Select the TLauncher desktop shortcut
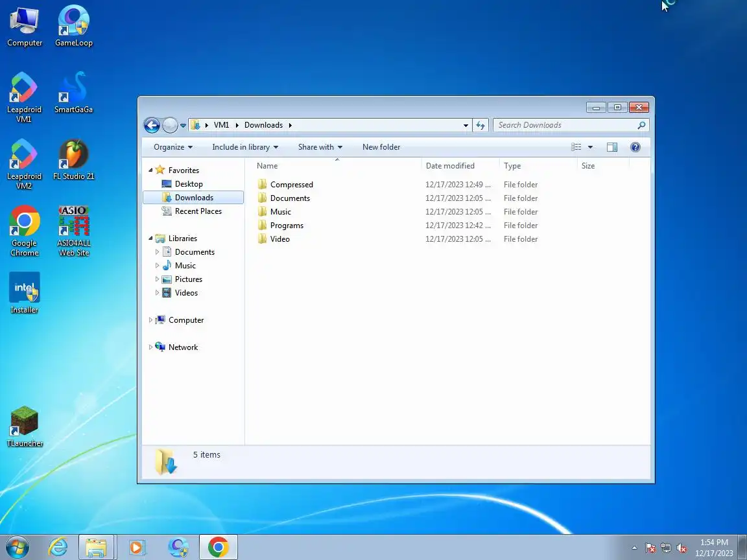The width and height of the screenshot is (747, 560). pyautogui.click(x=24, y=427)
